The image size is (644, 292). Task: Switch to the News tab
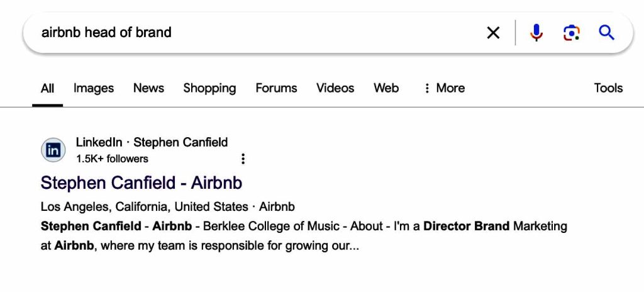pyautogui.click(x=148, y=88)
